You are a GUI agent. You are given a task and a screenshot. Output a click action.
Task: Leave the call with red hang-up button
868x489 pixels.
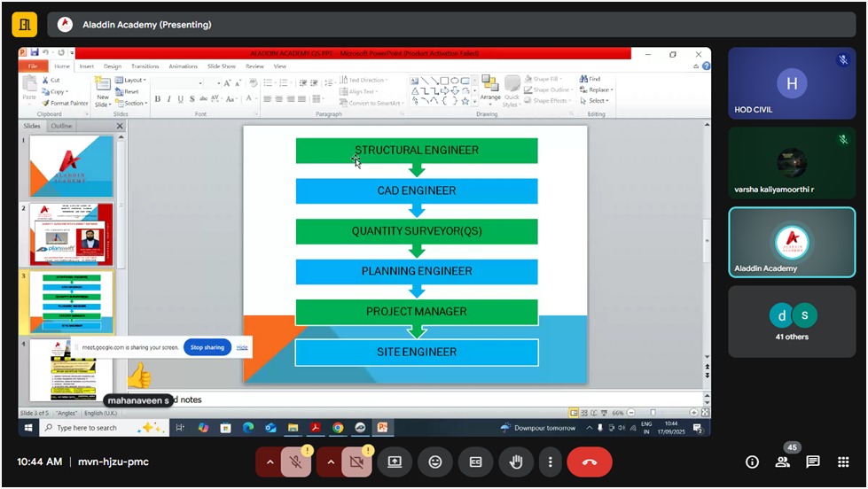click(590, 462)
